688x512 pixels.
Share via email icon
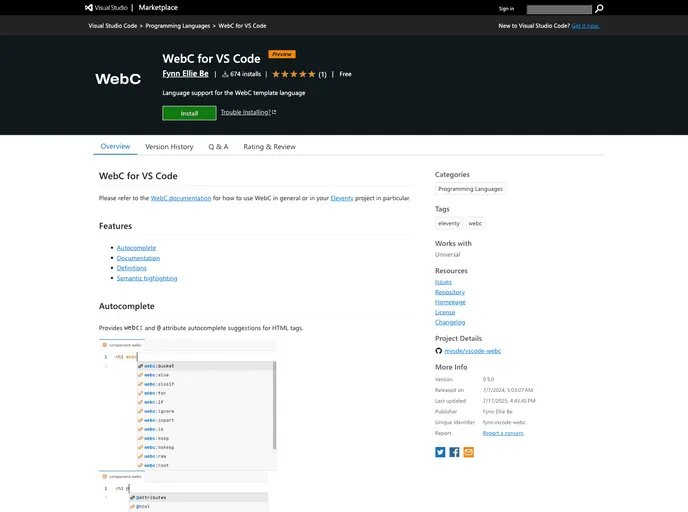coord(469,452)
